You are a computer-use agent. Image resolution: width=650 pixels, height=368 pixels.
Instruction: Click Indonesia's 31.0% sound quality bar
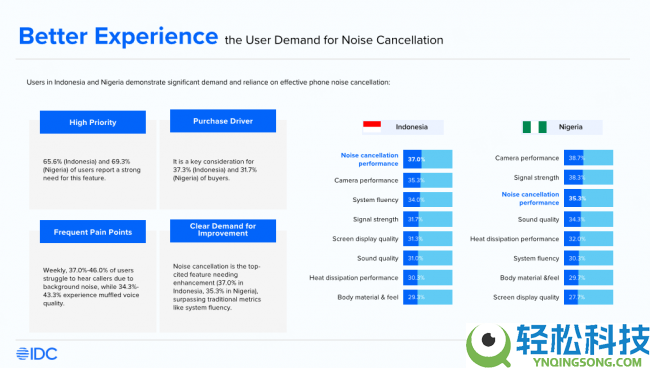tap(427, 258)
